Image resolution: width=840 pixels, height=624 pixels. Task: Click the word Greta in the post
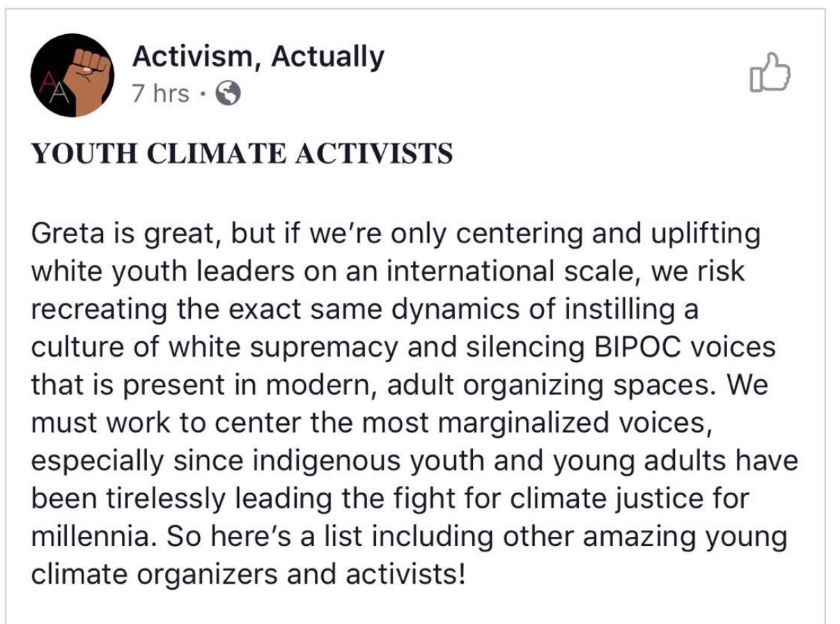62,234
